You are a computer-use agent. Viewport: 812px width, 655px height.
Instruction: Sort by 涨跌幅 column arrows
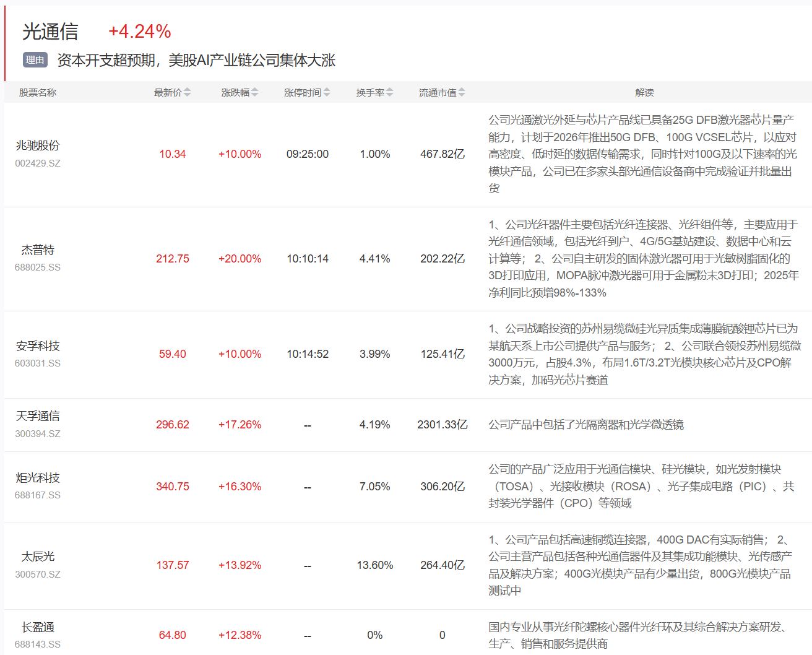coord(254,92)
